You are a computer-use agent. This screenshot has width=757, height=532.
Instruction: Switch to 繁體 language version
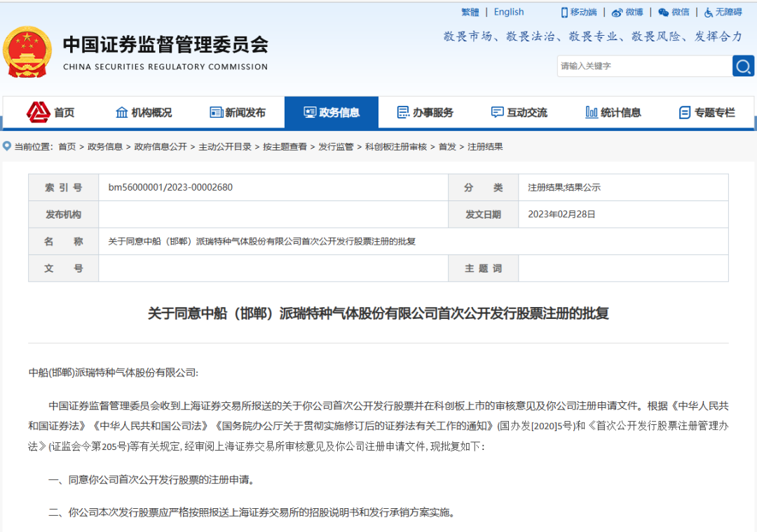[470, 12]
